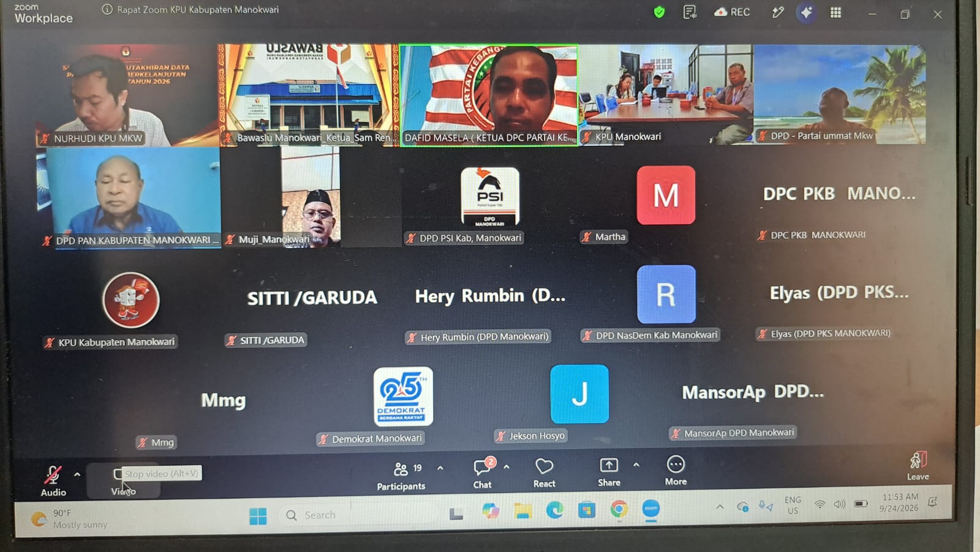Click Martha's red M avatar

click(666, 195)
